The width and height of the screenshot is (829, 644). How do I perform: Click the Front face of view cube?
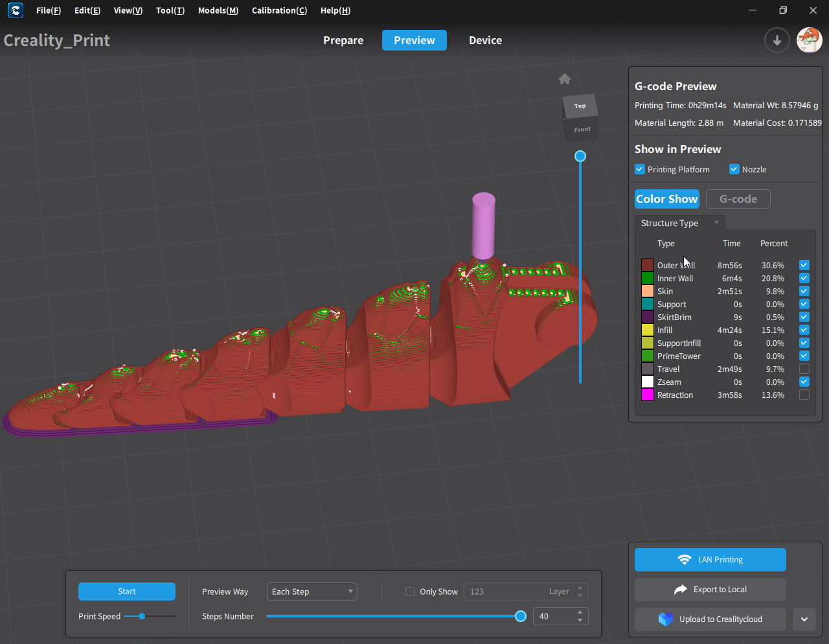coord(582,130)
